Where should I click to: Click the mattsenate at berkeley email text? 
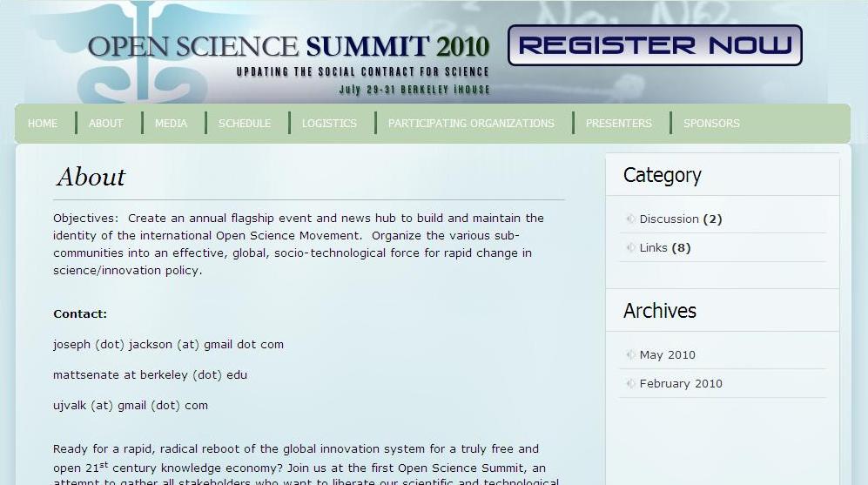[x=150, y=374]
